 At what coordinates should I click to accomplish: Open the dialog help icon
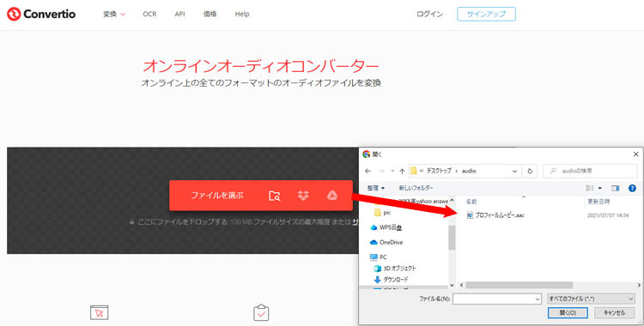632,188
